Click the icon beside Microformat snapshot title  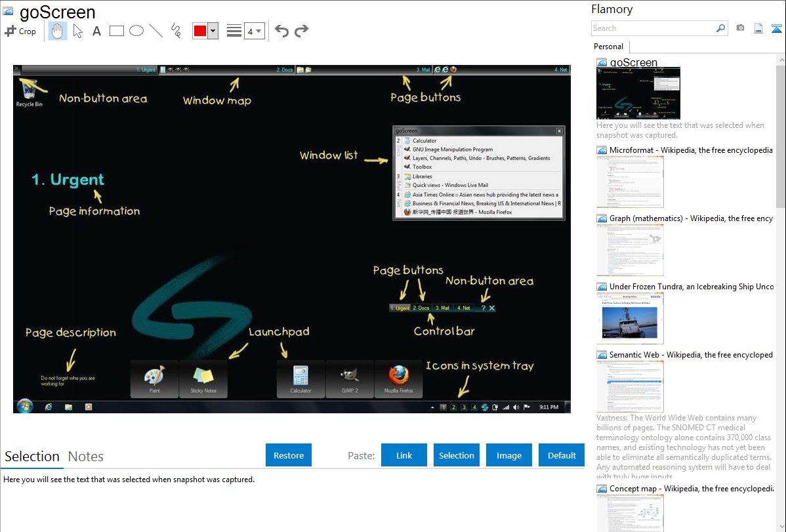tap(602, 150)
